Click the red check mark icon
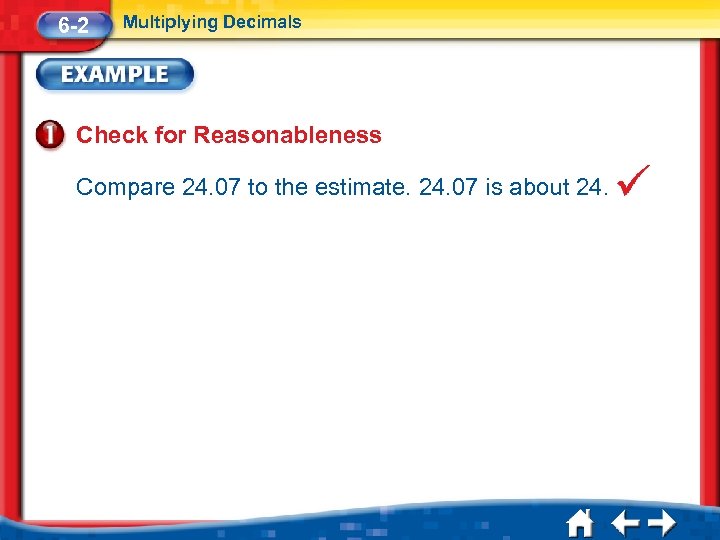Screen dimensions: 720x540 click(633, 180)
